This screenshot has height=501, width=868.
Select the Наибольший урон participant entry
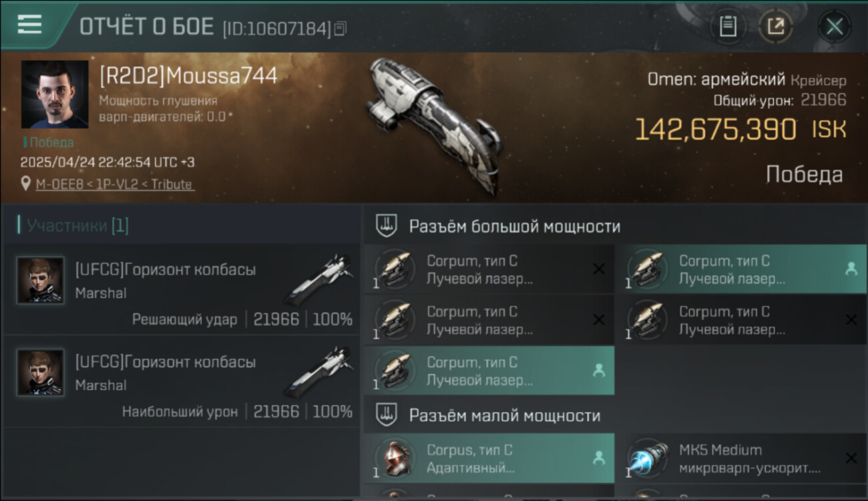coord(180,381)
